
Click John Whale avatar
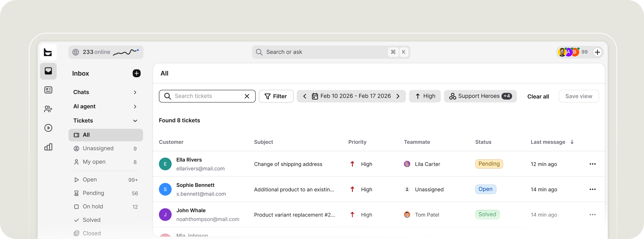pyautogui.click(x=165, y=214)
